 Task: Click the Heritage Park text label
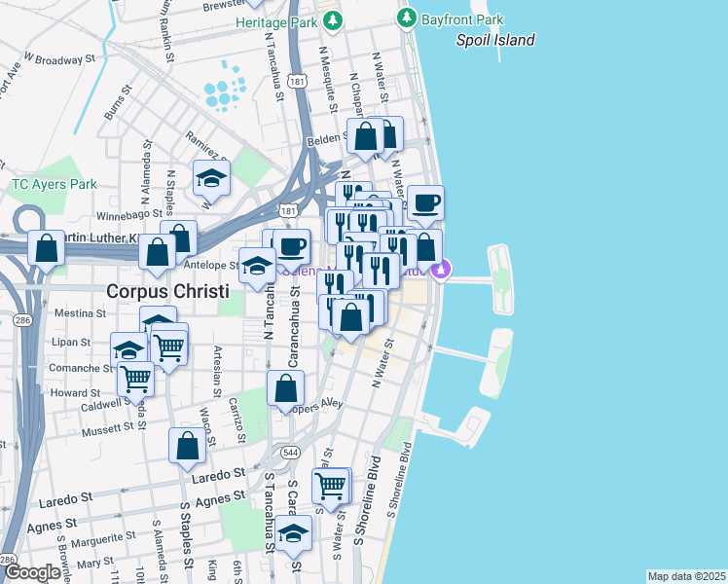(276, 22)
